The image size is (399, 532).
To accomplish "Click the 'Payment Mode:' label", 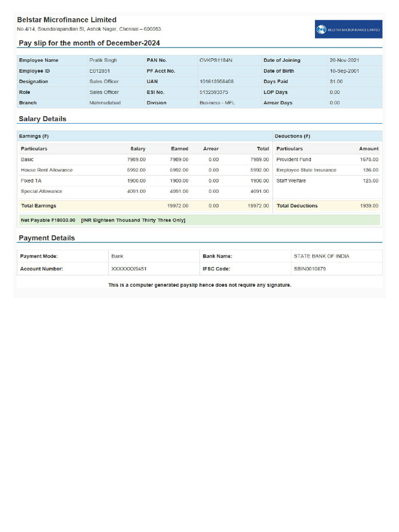I will tap(39, 256).
